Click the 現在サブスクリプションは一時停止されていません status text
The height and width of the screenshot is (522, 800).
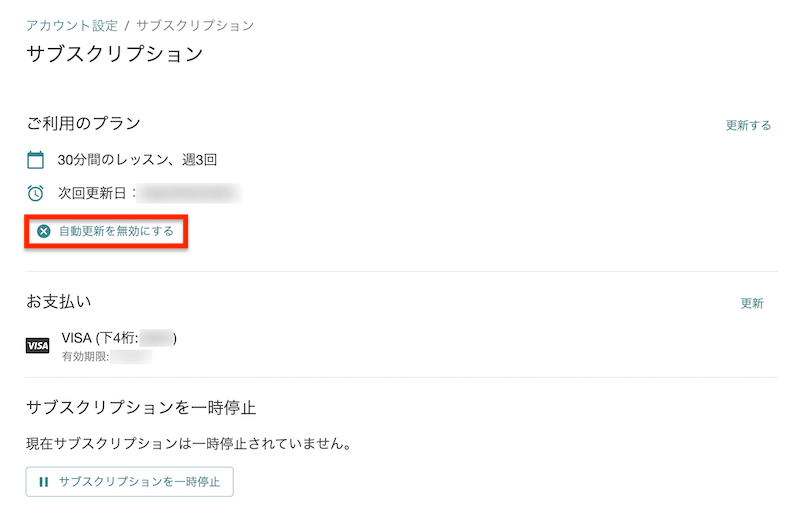[189, 443]
